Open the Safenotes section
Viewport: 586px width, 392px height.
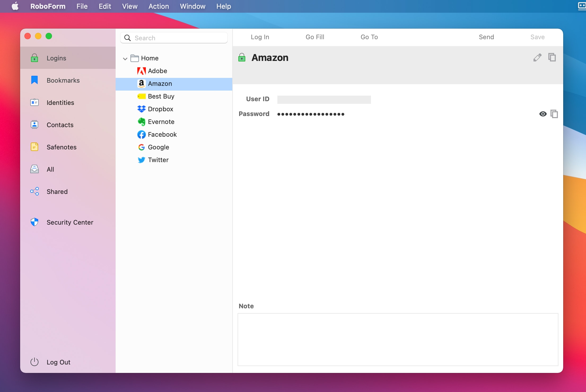pyautogui.click(x=62, y=147)
